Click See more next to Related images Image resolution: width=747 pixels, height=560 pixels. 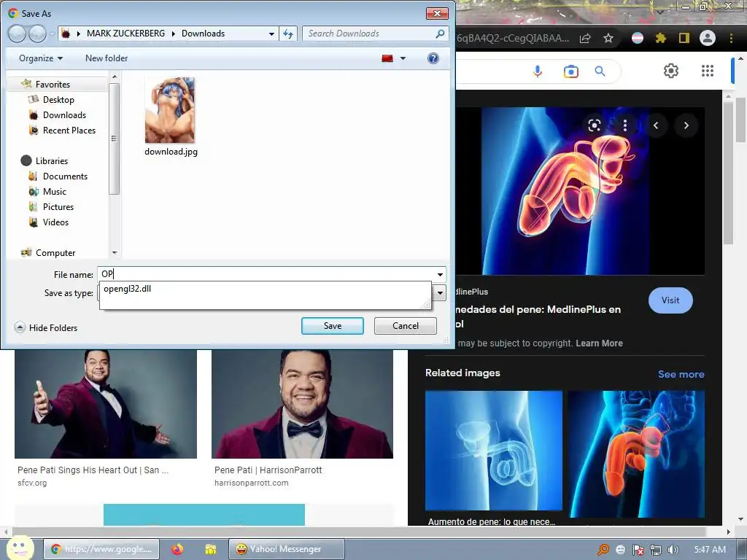681,374
